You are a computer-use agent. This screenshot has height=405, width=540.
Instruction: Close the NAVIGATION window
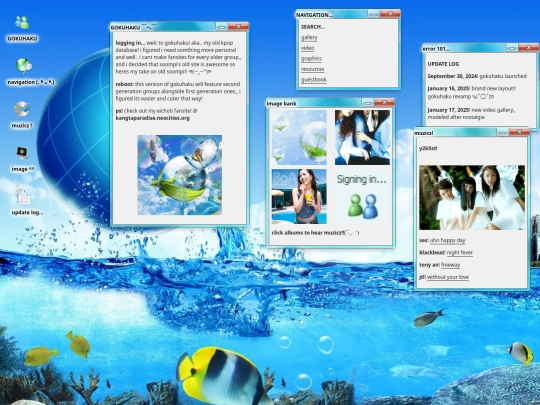click(390, 14)
